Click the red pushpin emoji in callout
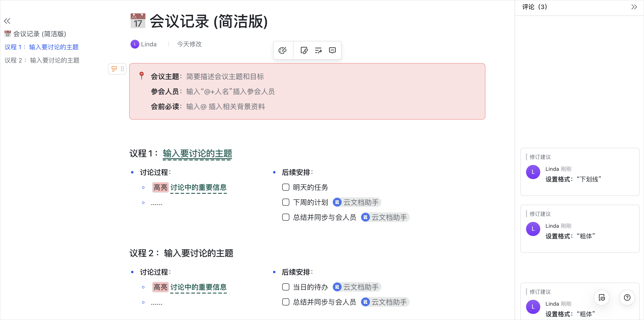This screenshot has width=644, height=320. [x=142, y=75]
